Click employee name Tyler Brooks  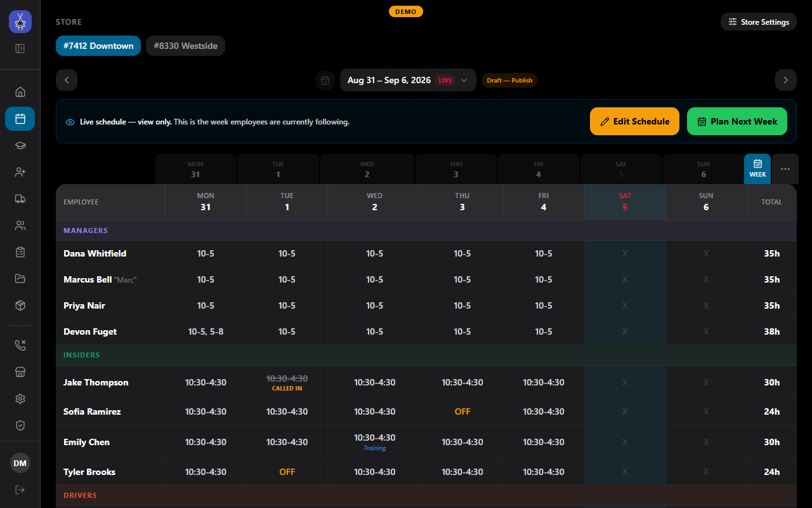[x=89, y=472]
